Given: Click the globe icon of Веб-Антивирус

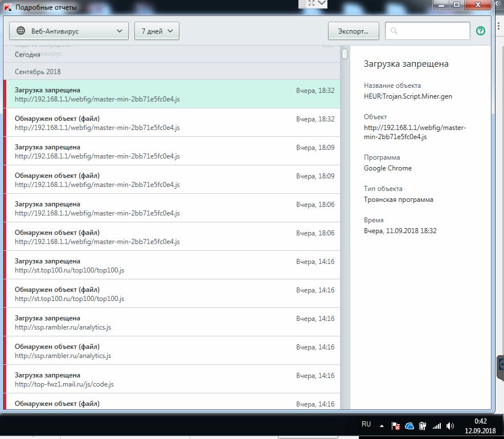Looking at the screenshot, I should [x=21, y=31].
